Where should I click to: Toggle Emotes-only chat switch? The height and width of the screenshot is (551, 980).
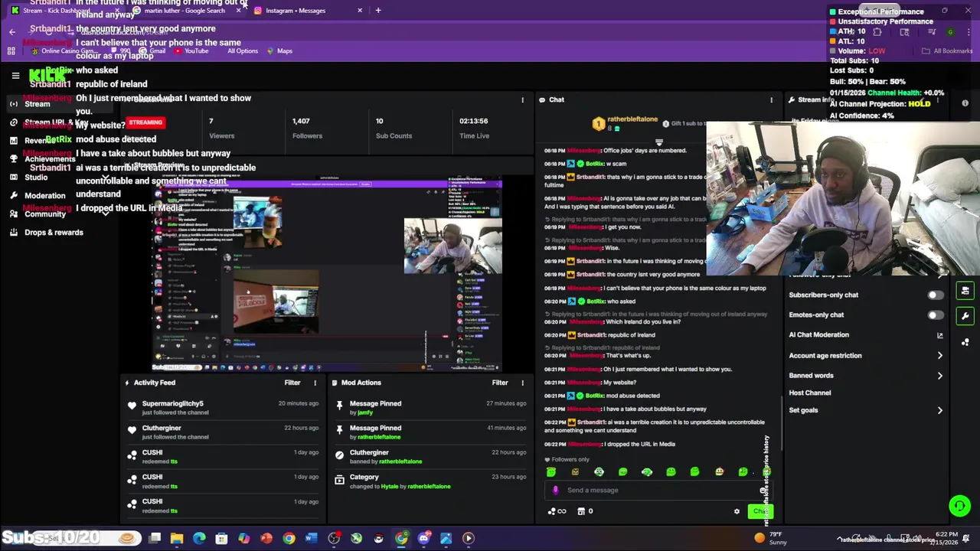click(x=935, y=315)
